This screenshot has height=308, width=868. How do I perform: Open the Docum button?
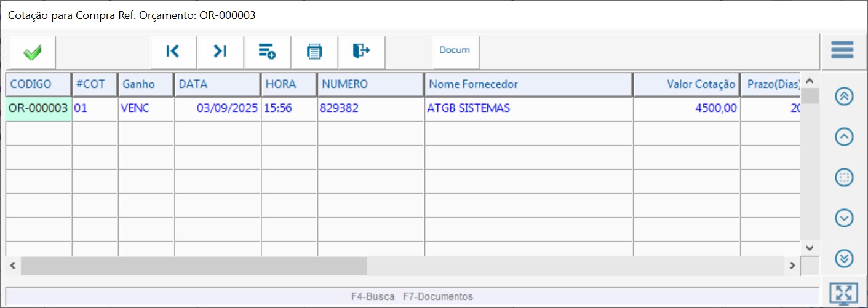pyautogui.click(x=455, y=50)
